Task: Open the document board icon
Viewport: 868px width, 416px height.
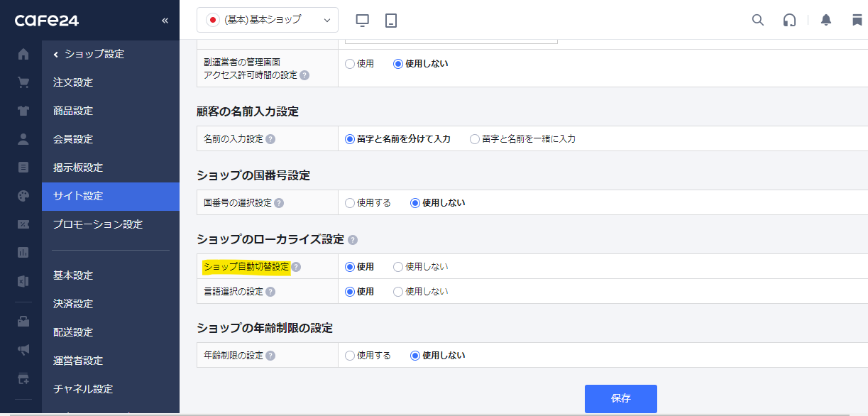Action: tap(23, 168)
